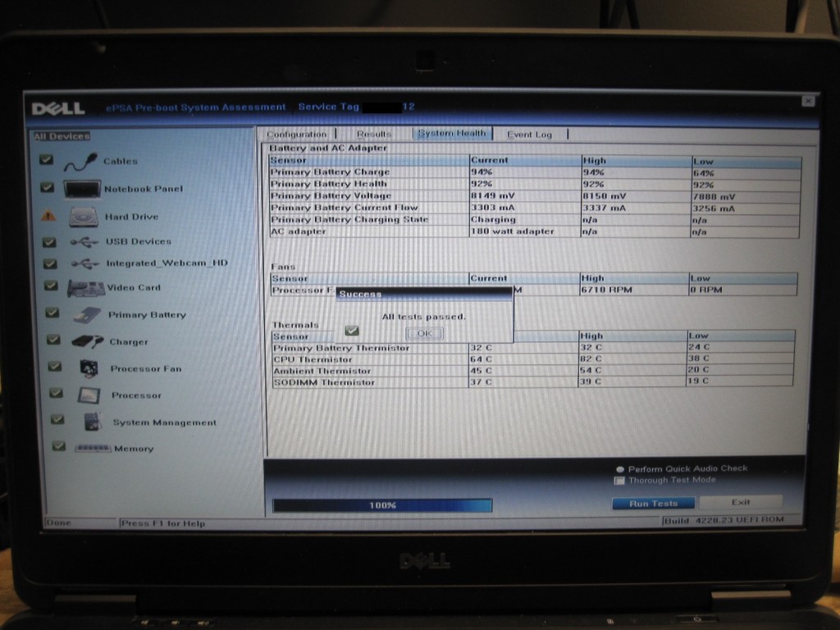The width and height of the screenshot is (840, 630).
Task: Click the Processor Fan icon
Action: tap(89, 368)
